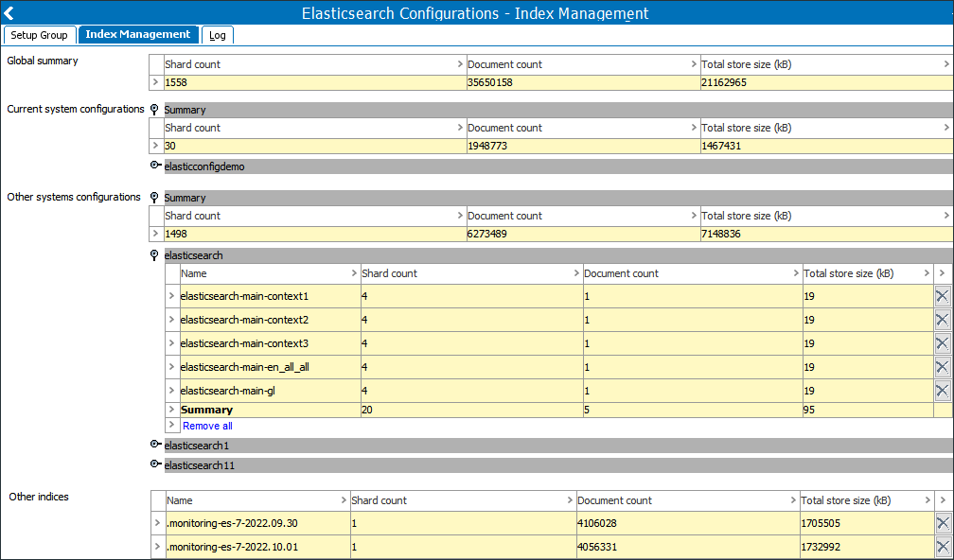Image resolution: width=954 pixels, height=560 pixels.
Task: Click the Other indices section label
Action: [39, 497]
